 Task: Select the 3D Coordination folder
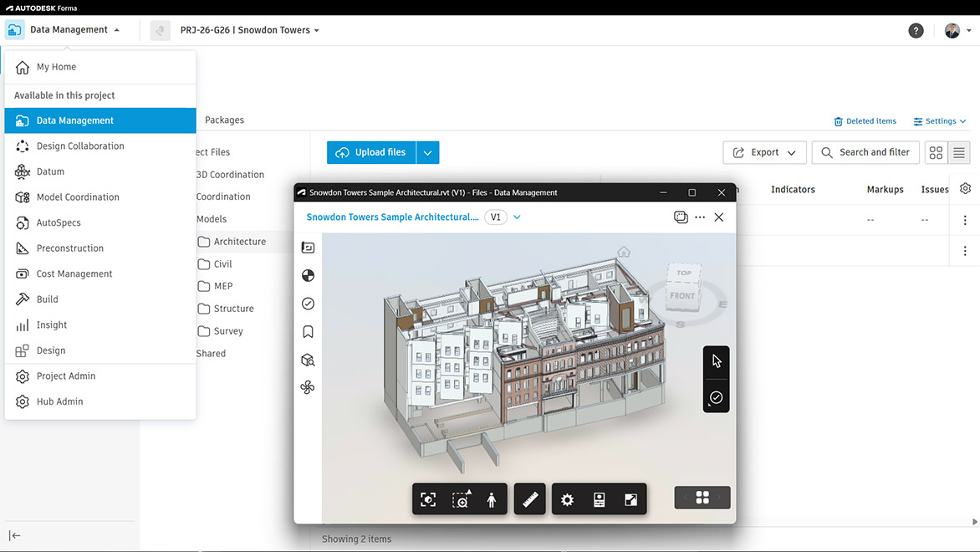tap(230, 175)
